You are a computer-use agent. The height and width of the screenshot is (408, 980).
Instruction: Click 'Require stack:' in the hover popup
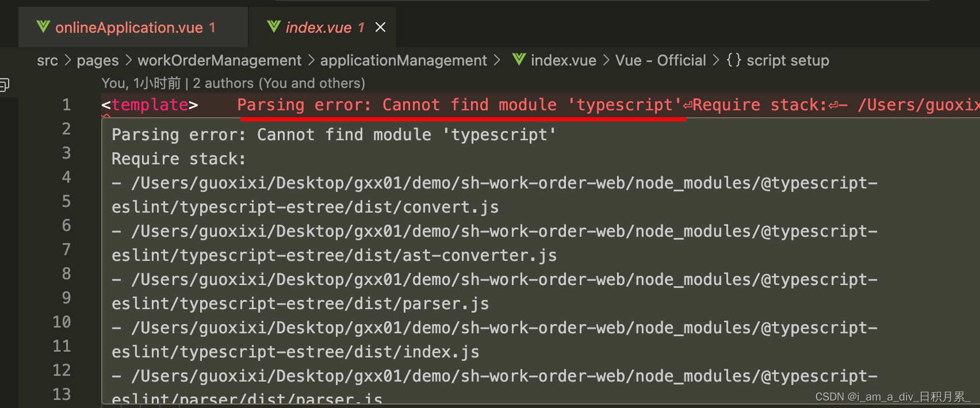pyautogui.click(x=178, y=159)
